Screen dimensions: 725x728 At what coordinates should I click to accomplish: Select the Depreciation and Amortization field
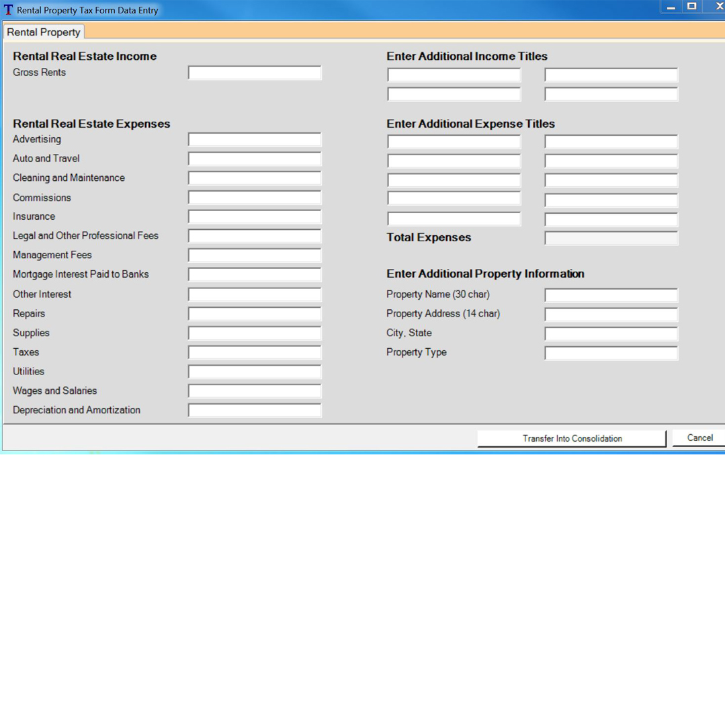tap(254, 410)
